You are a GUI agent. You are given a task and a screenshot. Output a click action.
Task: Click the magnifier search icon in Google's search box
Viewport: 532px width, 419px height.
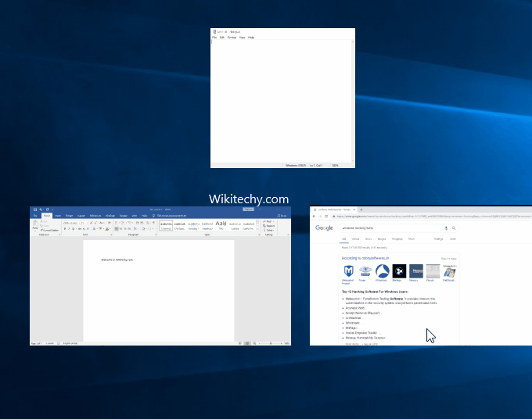tap(454, 228)
